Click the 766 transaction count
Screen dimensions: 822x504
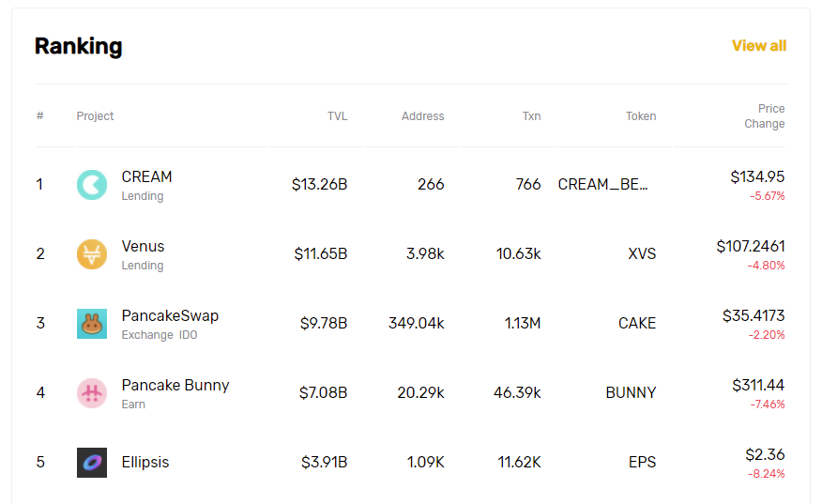coord(528,184)
